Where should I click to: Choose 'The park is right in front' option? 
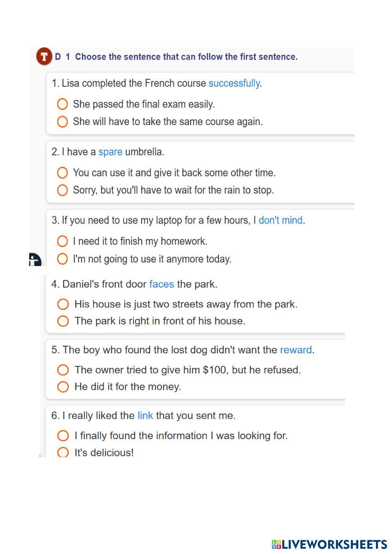[63, 321]
